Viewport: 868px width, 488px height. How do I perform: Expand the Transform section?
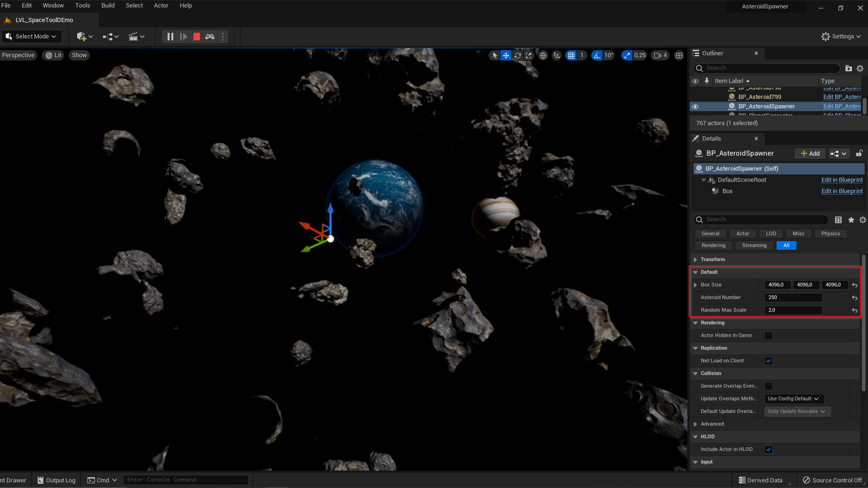695,259
